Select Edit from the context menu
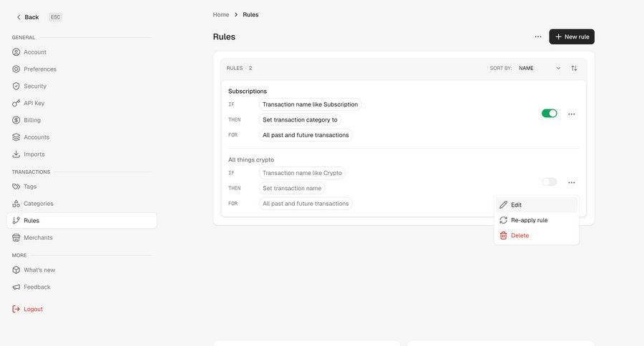 click(537, 204)
